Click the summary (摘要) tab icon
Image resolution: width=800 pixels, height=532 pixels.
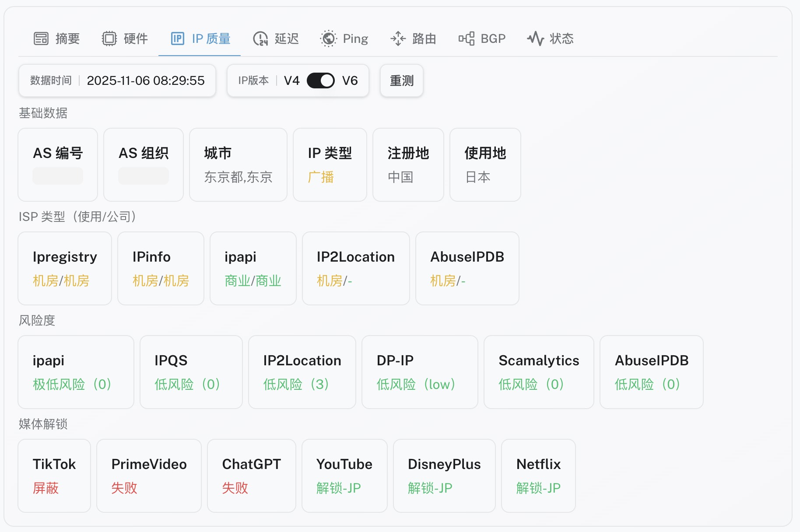(41, 38)
